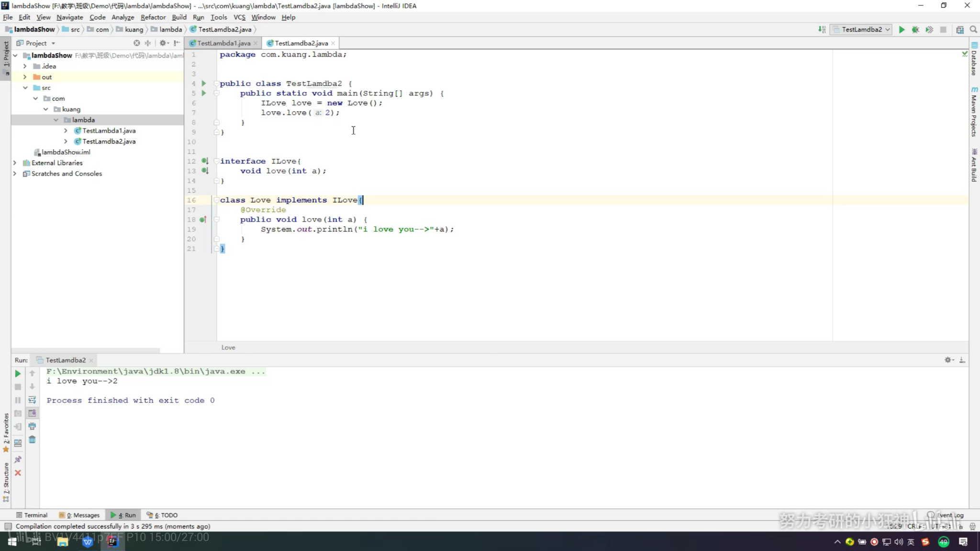Fold the TestLamdba2 class code block
Viewport: 980px width, 551px height.
[x=216, y=84]
